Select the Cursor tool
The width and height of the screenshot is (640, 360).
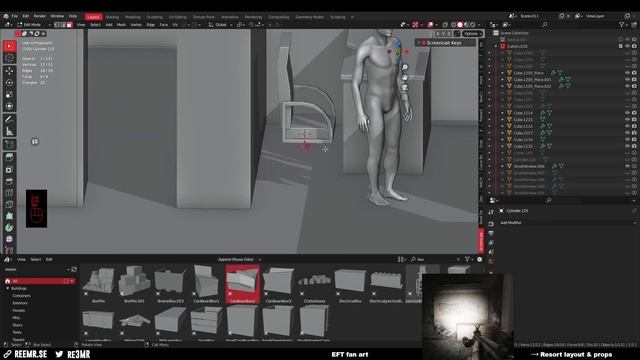[x=9, y=58]
